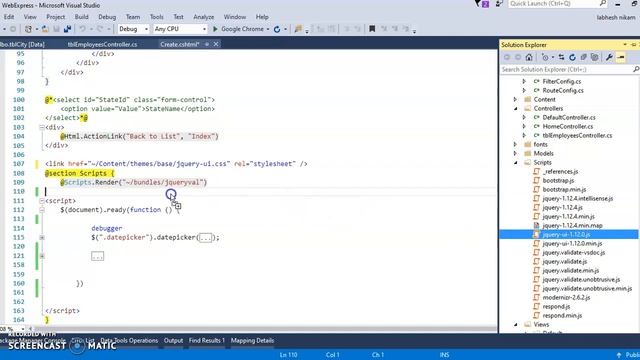
Task: Select jquery-ui-1.12.0.min.js file
Action: [572, 244]
